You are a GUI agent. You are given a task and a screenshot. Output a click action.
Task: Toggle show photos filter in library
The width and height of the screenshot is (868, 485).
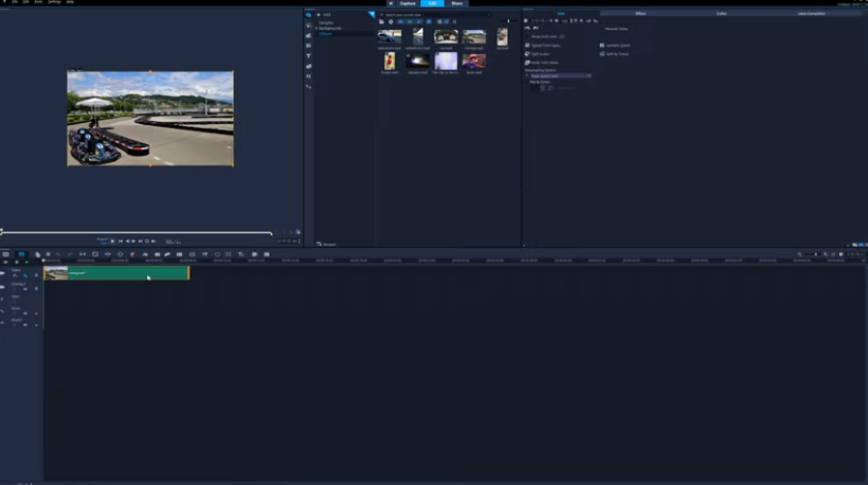coord(409,21)
